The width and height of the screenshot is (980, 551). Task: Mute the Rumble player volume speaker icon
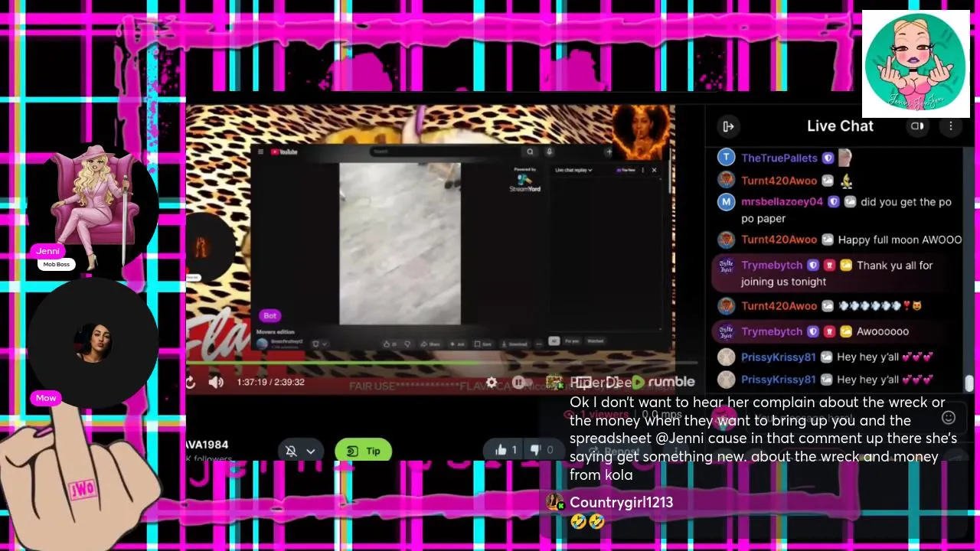[216, 382]
